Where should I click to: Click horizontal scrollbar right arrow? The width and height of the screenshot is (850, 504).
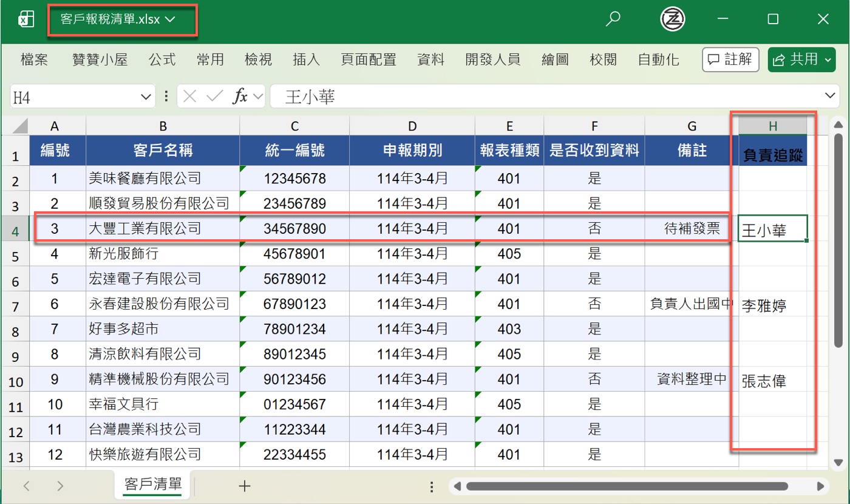coord(820,486)
